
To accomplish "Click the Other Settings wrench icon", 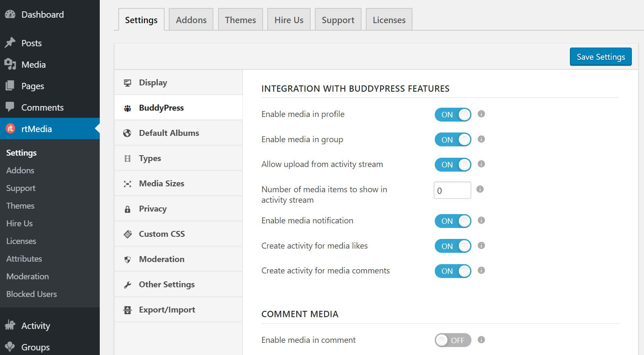I will [127, 284].
